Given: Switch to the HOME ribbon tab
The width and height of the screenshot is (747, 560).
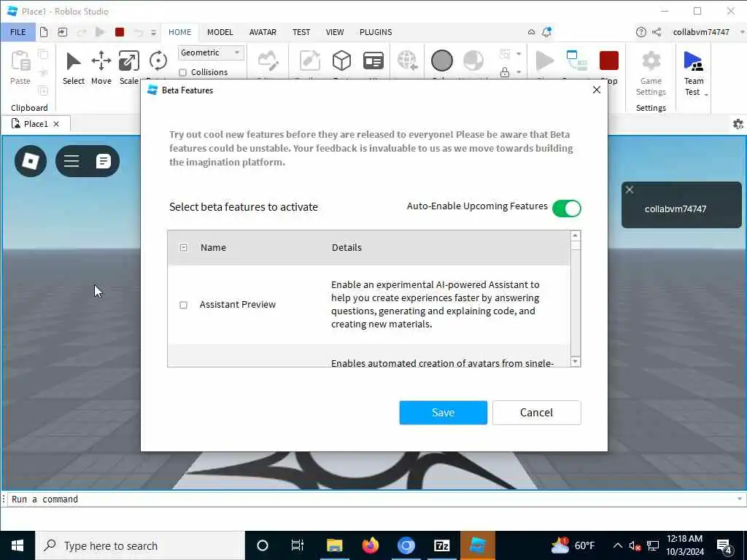Looking at the screenshot, I should click(179, 32).
